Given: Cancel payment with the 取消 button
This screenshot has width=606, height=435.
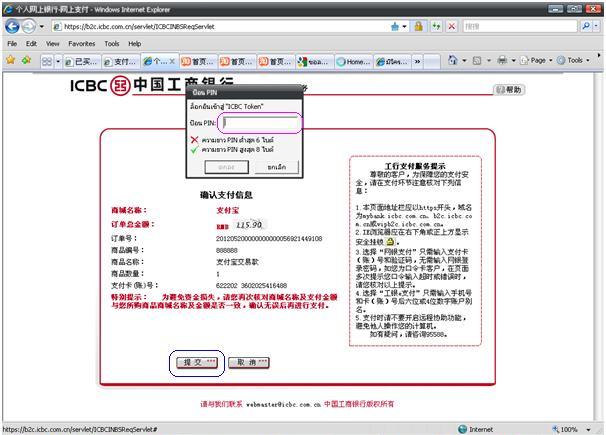Looking at the screenshot, I should point(249,363).
